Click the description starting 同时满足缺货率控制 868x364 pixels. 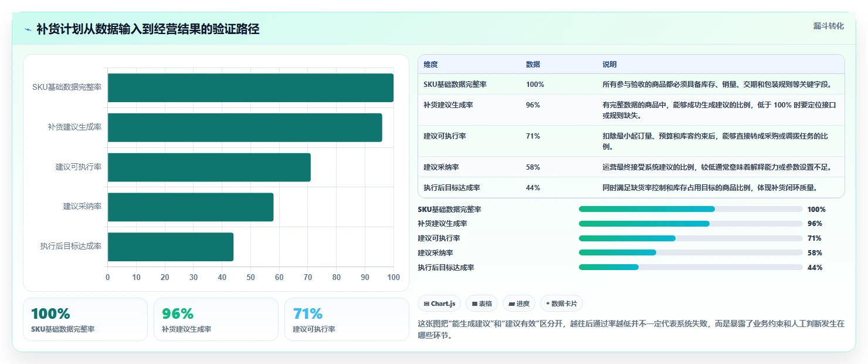pyautogui.click(x=710, y=188)
